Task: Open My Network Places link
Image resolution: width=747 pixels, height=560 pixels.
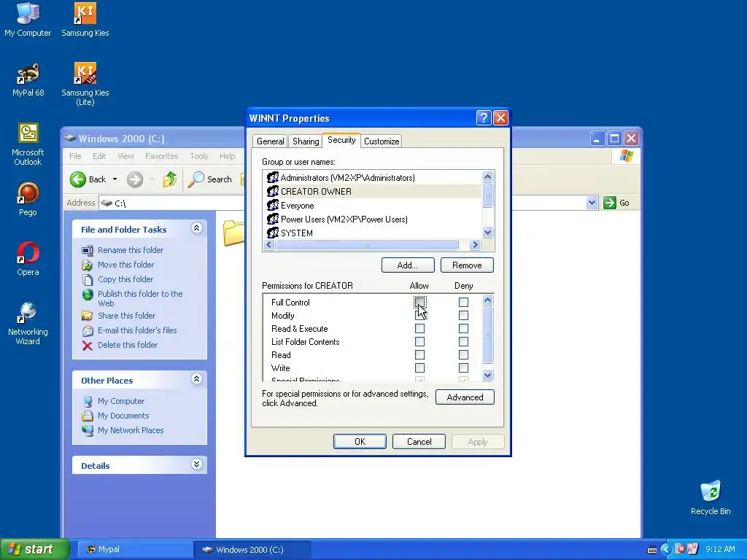Action: click(x=130, y=430)
